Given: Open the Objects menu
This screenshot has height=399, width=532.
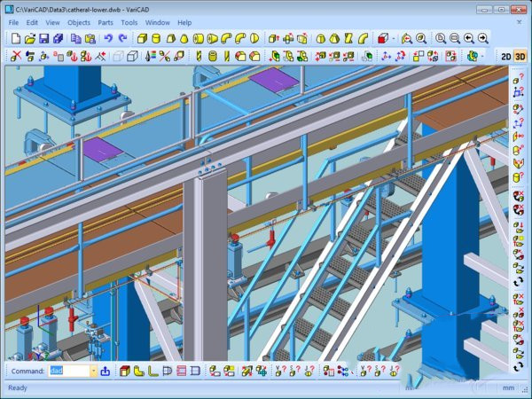Looking at the screenshot, I should [79, 22].
